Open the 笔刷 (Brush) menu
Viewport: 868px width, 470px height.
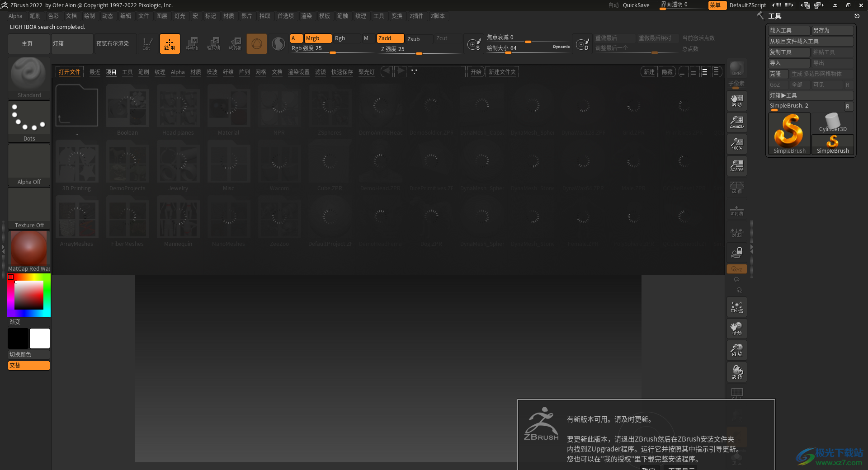click(x=35, y=16)
